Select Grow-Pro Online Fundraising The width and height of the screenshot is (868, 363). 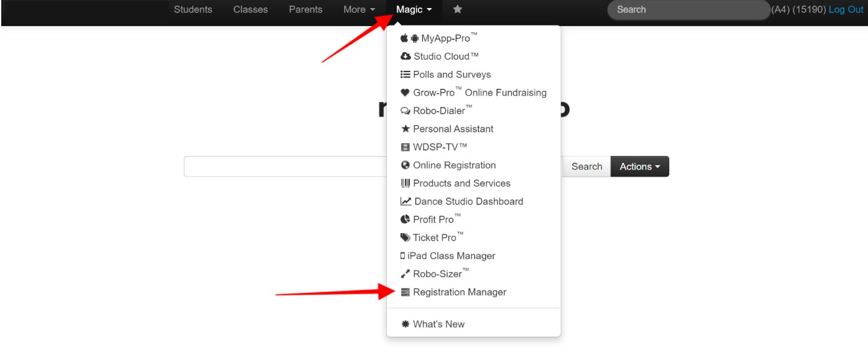(x=474, y=93)
